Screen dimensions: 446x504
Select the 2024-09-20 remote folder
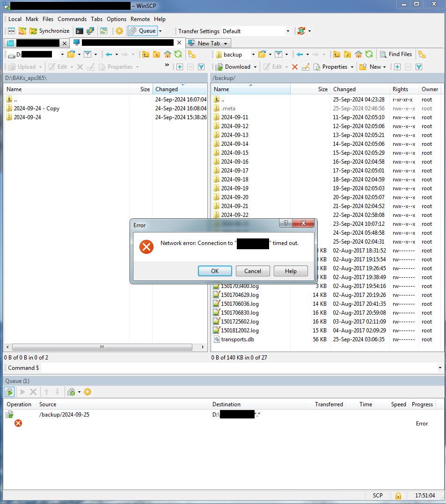click(x=234, y=197)
